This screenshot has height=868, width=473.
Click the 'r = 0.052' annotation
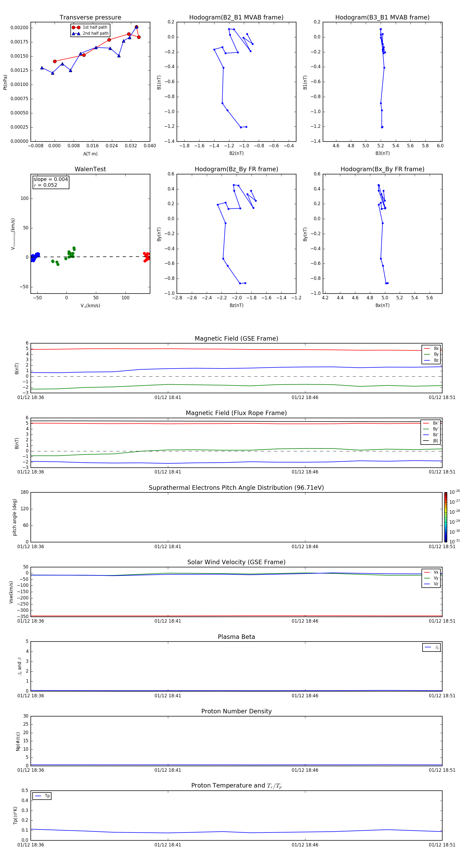pos(45,185)
